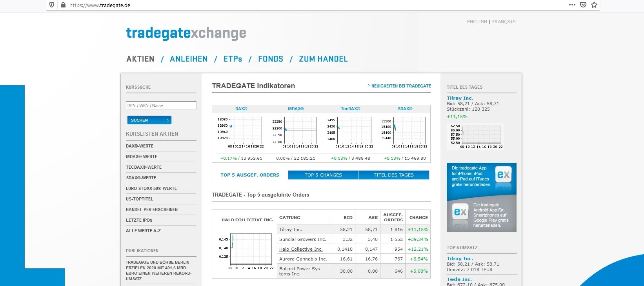The width and height of the screenshot is (644, 286).
Task: Click the Google Play app download banner text
Action: click(x=491, y=215)
